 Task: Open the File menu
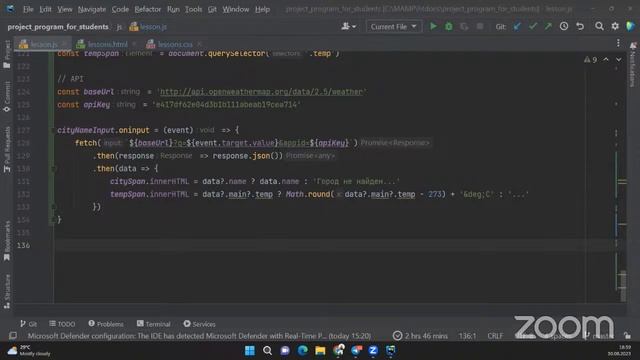pyautogui.click(x=28, y=9)
